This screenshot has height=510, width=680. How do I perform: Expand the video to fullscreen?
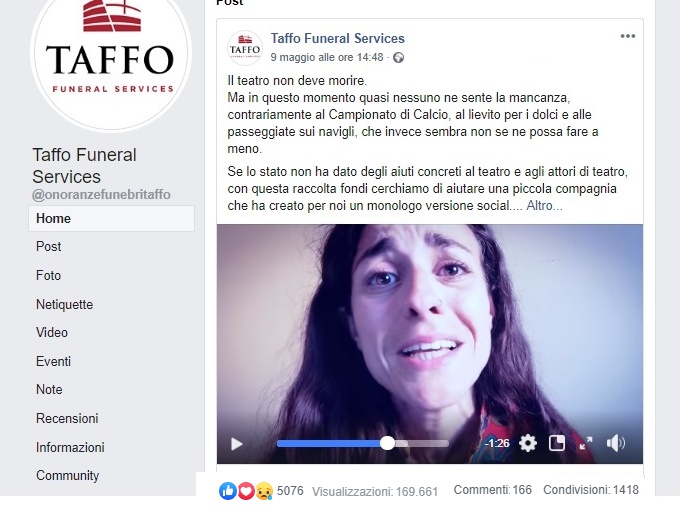(x=585, y=443)
